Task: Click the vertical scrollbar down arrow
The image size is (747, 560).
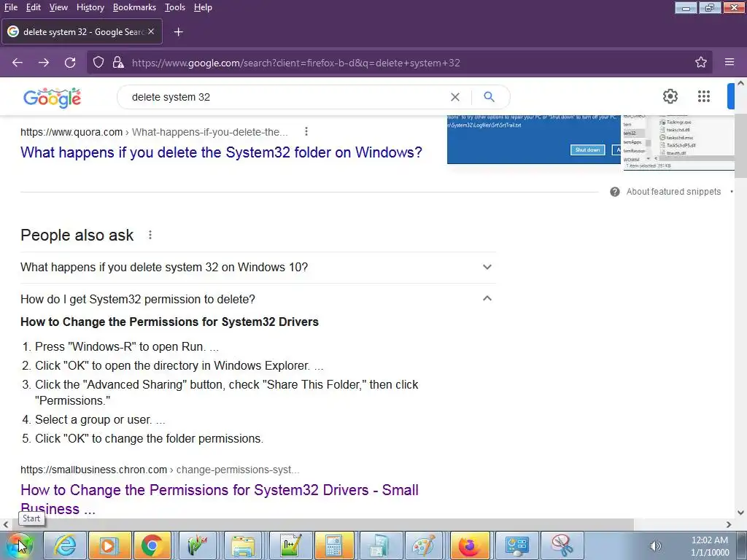Action: [740, 513]
